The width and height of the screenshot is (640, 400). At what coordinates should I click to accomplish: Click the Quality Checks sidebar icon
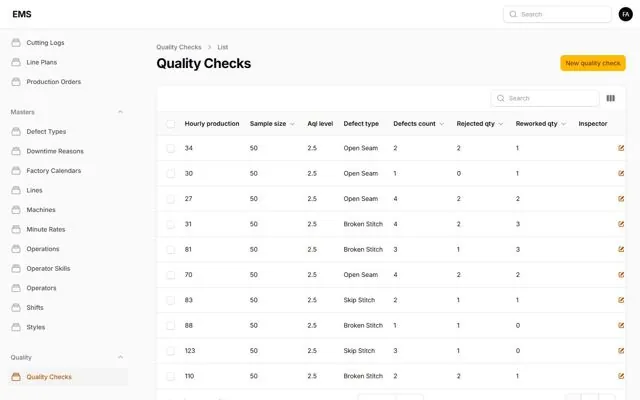[x=16, y=377]
